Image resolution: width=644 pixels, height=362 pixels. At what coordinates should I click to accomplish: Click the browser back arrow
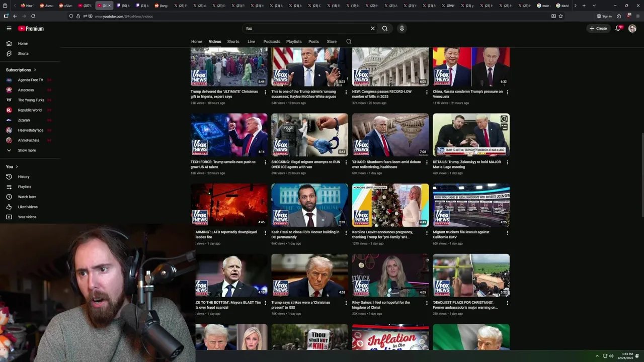[x=15, y=16]
